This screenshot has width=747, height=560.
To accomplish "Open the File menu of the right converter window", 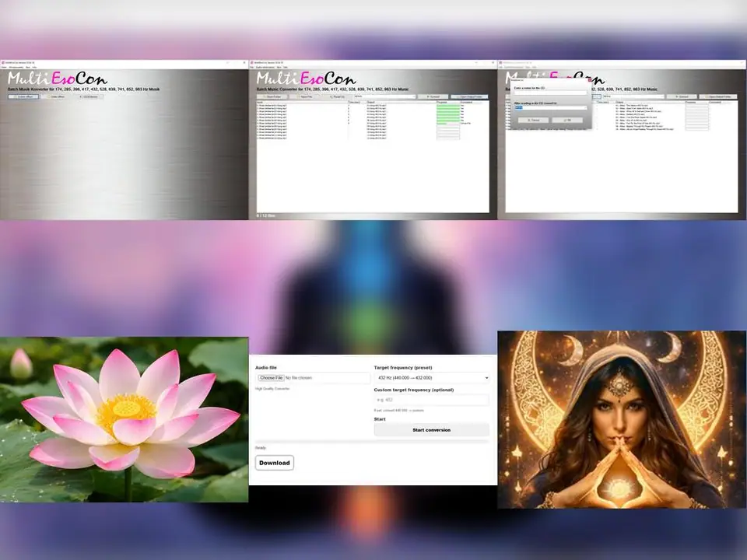I will pos(503,67).
